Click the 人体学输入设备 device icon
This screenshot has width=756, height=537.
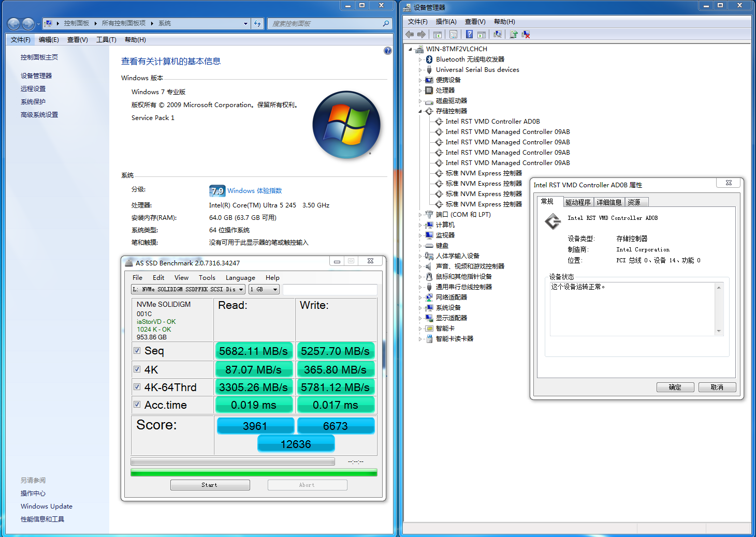pyautogui.click(x=429, y=256)
